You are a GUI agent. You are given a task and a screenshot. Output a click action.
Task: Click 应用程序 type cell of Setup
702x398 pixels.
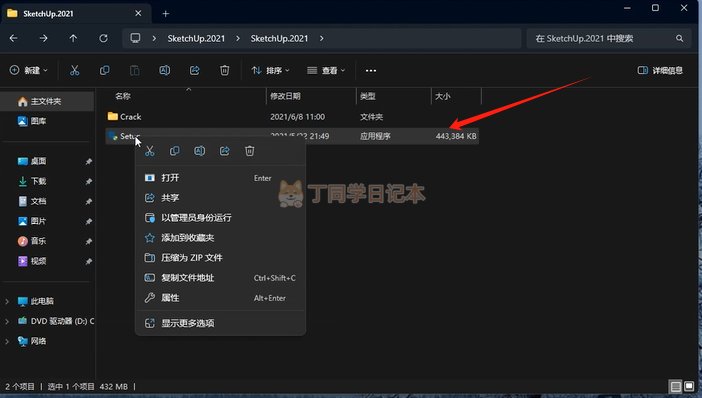point(375,136)
